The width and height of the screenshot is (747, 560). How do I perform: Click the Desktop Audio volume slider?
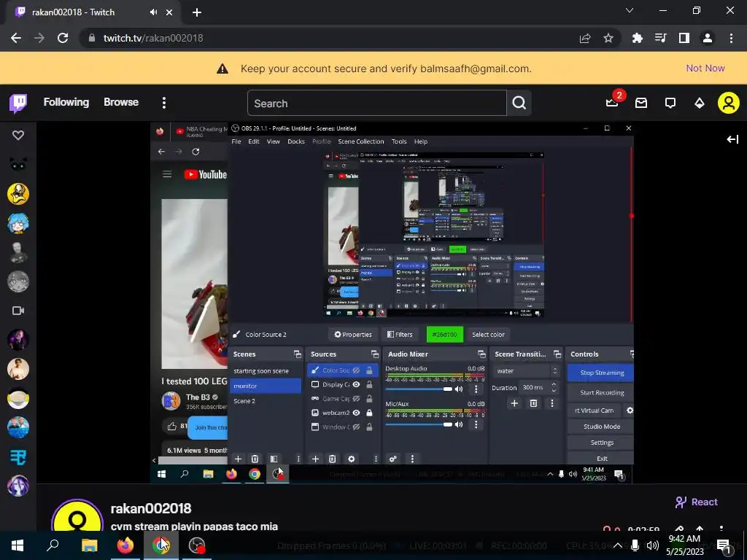[x=418, y=389]
